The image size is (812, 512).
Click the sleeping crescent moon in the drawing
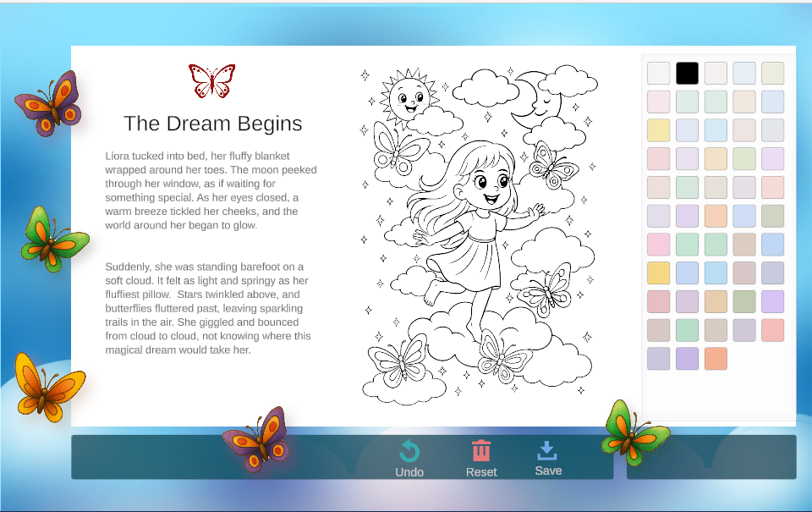tap(538, 97)
